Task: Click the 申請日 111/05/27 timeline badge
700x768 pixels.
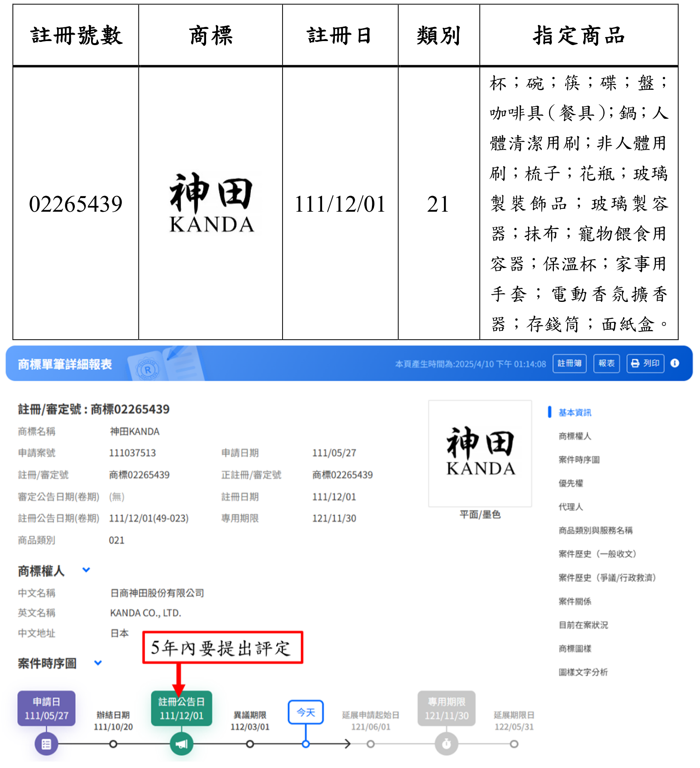Action: coord(46,708)
